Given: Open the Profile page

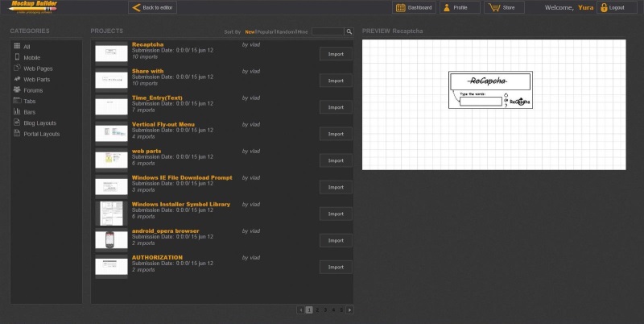Looking at the screenshot, I should click(x=460, y=7).
